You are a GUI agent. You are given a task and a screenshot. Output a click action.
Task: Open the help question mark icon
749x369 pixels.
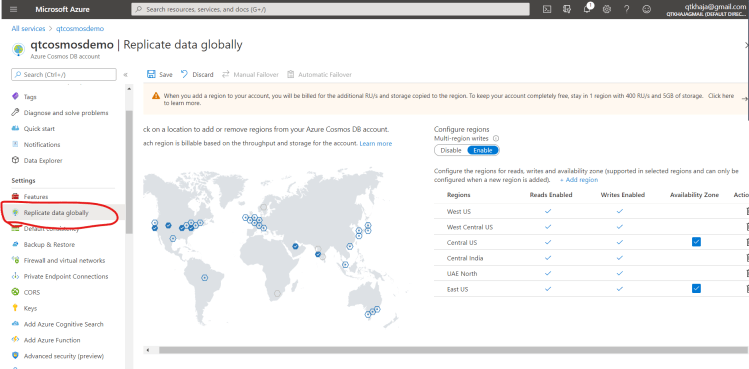coord(626,9)
